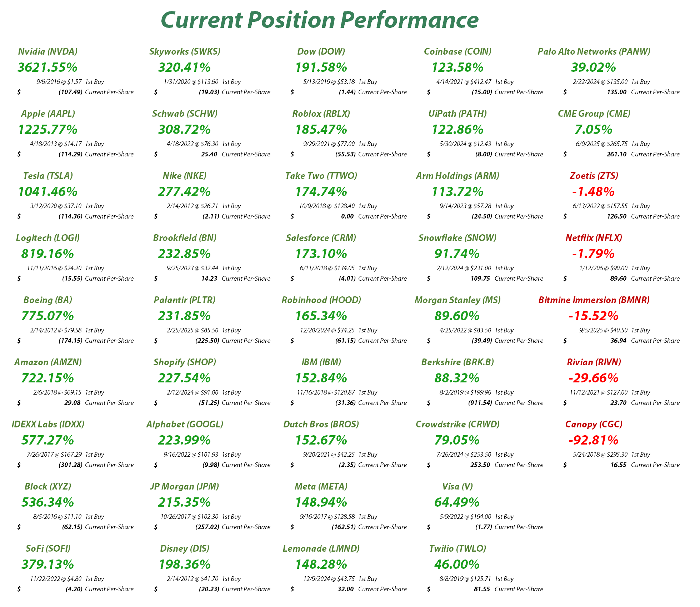This screenshot has height=607, width=700.
Task: Click the Rivian (RIVN) label
Action: [594, 362]
